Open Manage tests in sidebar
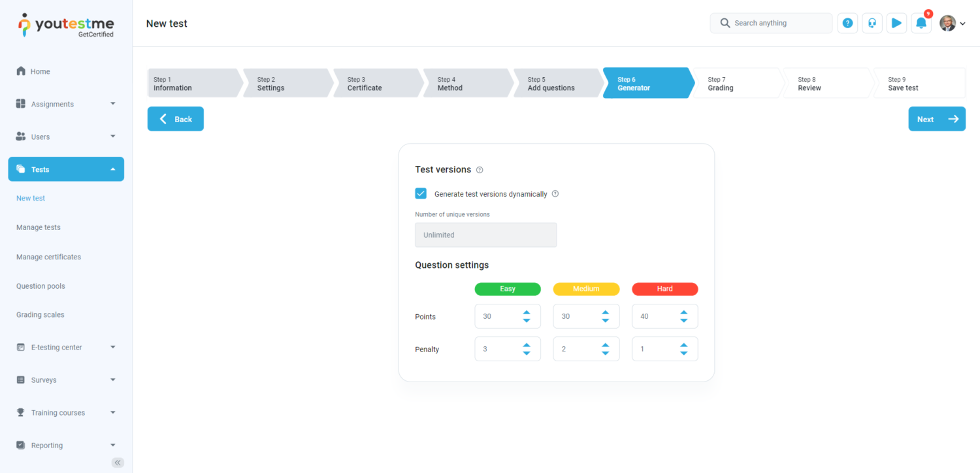The image size is (980, 473). pos(39,227)
